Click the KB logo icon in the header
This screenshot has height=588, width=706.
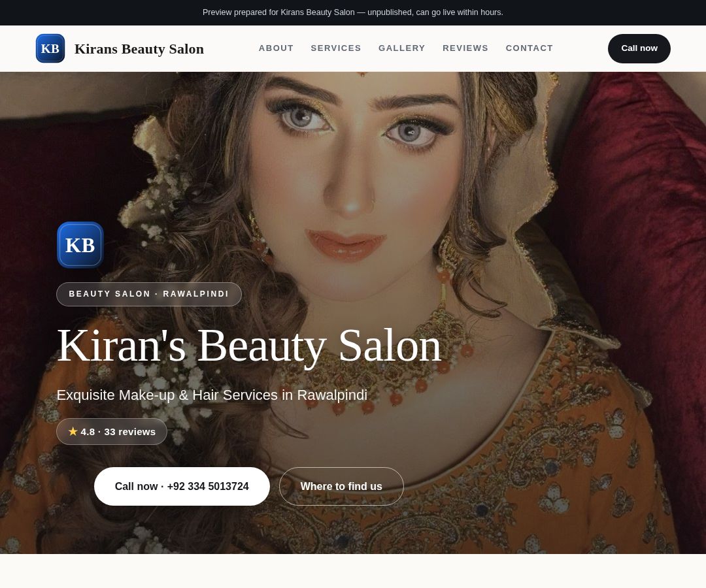50,48
